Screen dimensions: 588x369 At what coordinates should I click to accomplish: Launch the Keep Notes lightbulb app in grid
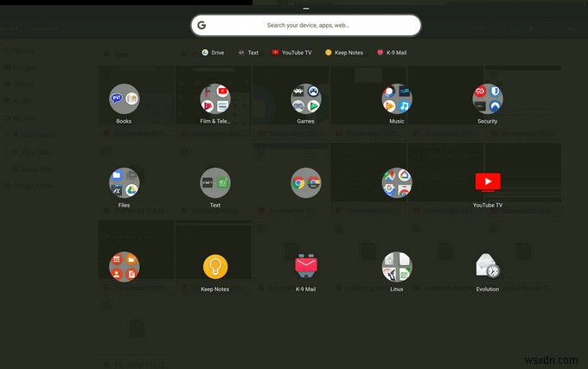(215, 267)
